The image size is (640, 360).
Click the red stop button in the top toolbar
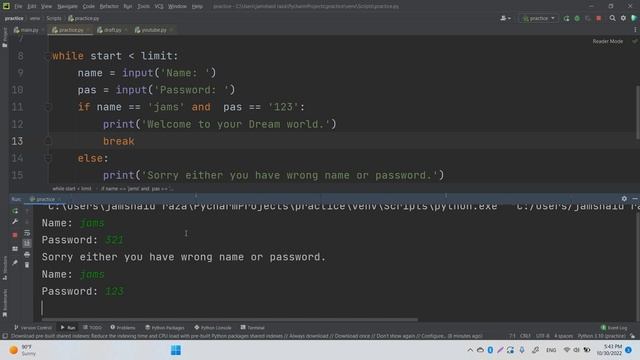[598, 18]
